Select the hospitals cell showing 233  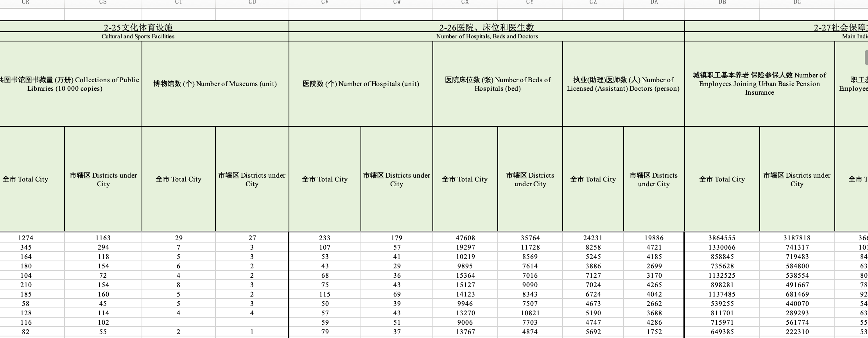click(325, 238)
